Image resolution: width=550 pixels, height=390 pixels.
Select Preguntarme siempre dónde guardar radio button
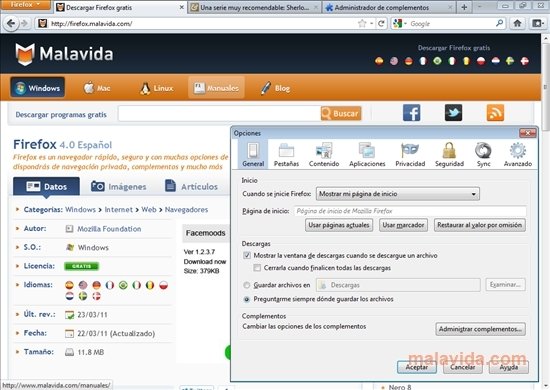(x=247, y=299)
